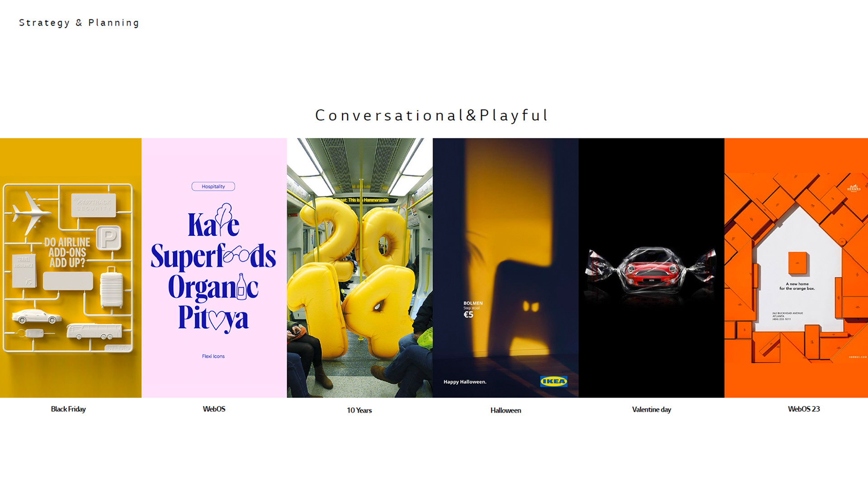
Task: Click the 'Hospitality' pill label
Action: (x=213, y=186)
